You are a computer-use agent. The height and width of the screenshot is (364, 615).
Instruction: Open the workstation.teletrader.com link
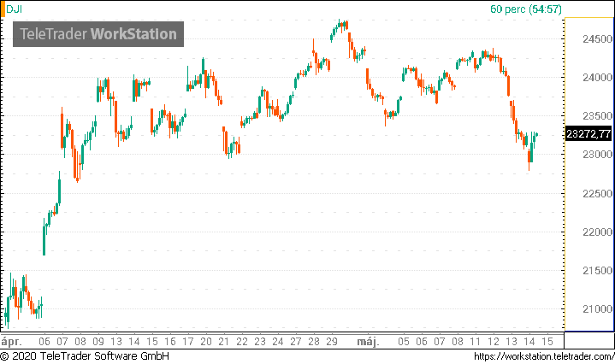coord(544,356)
